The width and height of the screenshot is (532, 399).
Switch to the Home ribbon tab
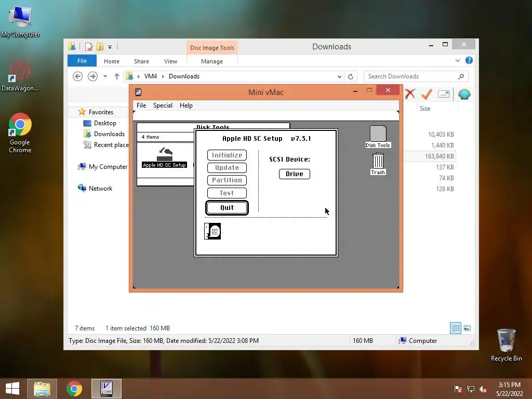click(112, 61)
